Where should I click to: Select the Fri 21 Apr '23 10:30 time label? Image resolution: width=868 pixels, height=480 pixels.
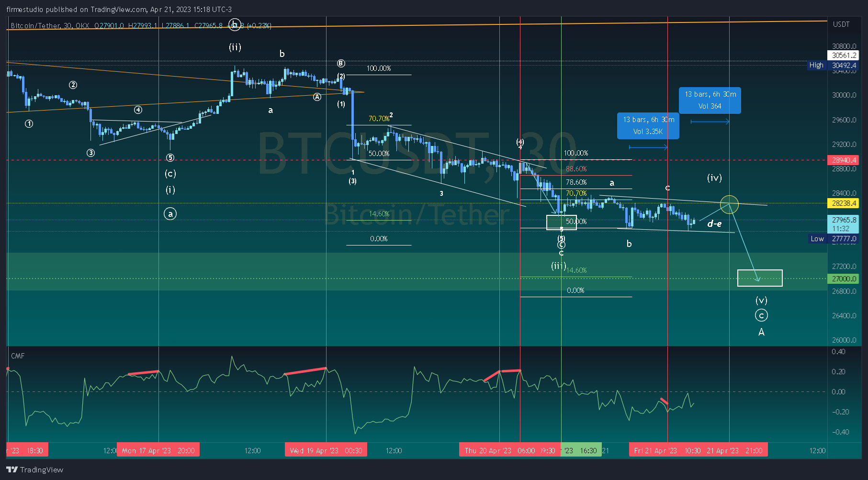point(667,450)
